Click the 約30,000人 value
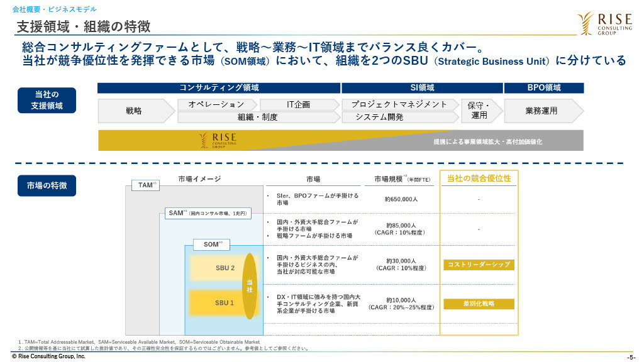Viewport: 644px width, 362px height. (401, 261)
